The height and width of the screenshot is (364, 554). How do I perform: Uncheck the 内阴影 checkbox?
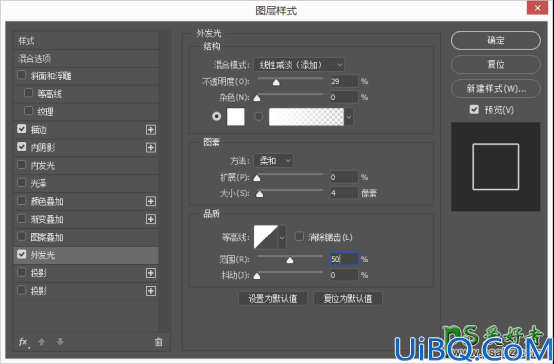tap(22, 147)
